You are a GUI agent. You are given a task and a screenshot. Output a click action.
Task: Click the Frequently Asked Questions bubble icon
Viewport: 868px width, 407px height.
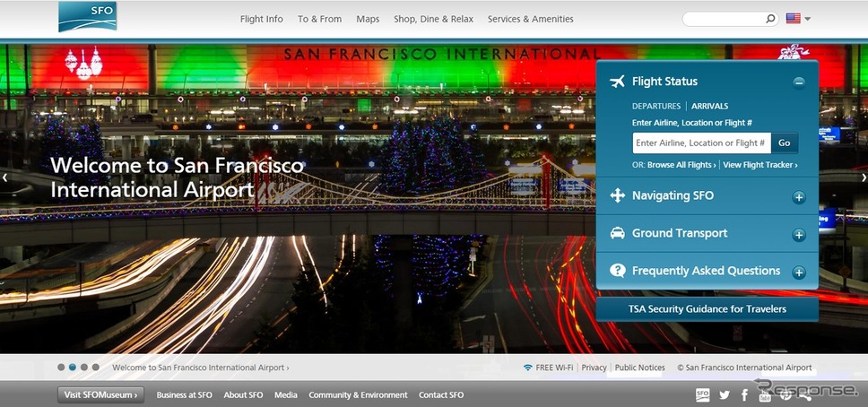[617, 271]
